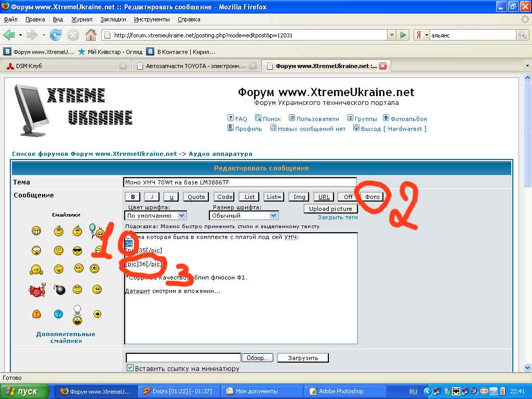Click the search magnifier button
The image size is (532, 399).
tap(522, 35)
